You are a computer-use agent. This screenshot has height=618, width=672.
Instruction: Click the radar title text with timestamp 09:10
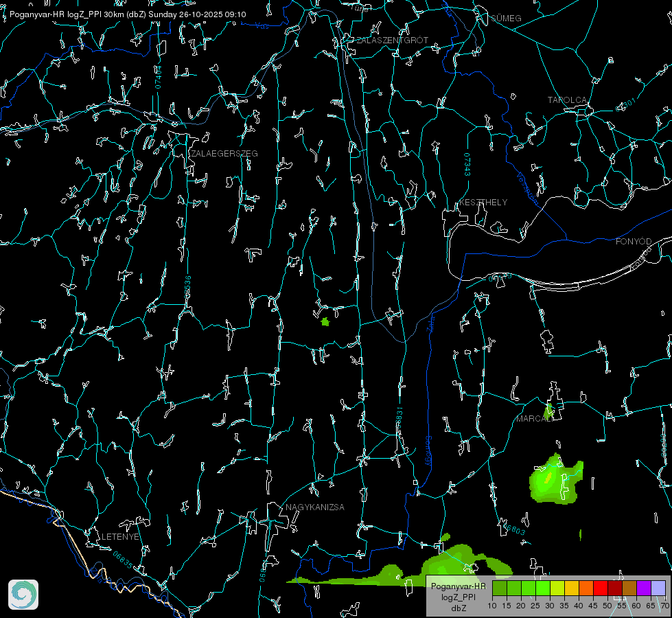click(x=128, y=14)
